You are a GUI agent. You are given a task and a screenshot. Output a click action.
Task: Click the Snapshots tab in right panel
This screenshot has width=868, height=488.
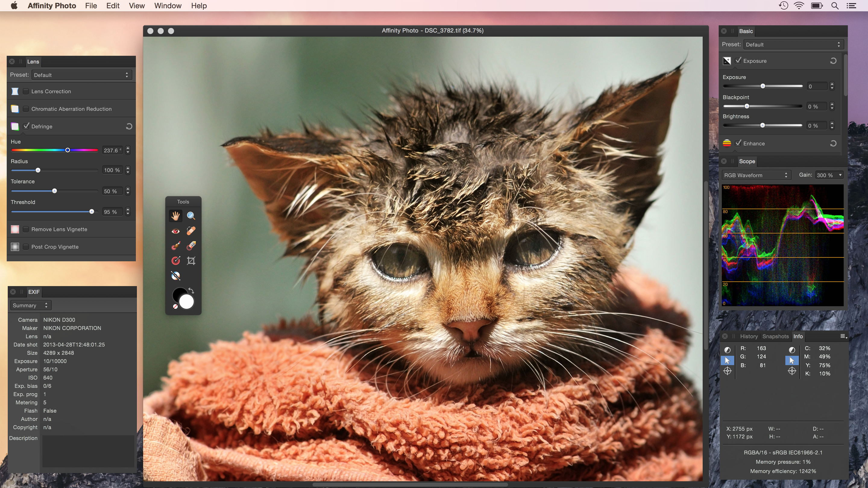(x=774, y=336)
